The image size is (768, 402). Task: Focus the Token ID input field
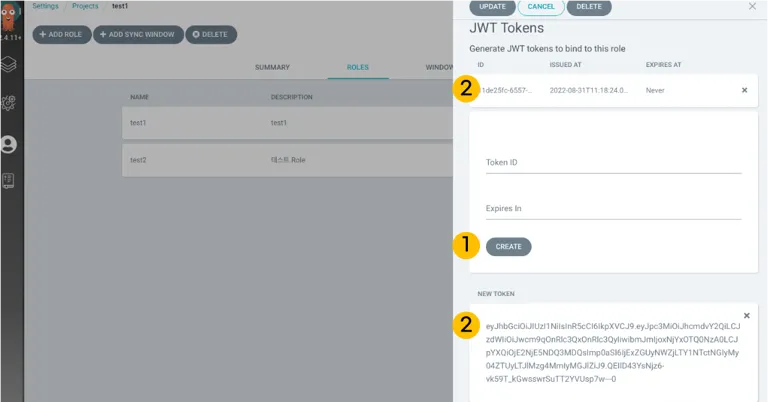(614, 163)
